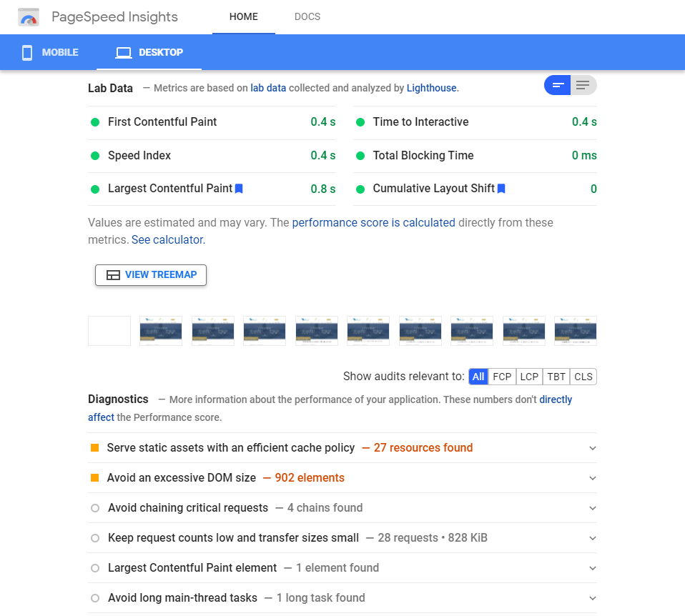Image resolution: width=685 pixels, height=616 pixels.
Task: Open the 'directly affect' link in Diagnostics
Action: (556, 399)
